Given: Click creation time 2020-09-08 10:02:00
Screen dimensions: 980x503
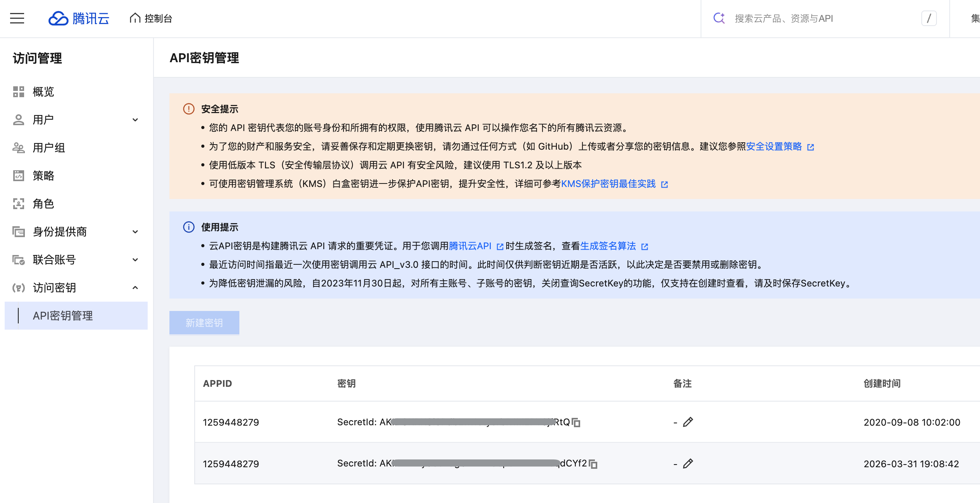Looking at the screenshot, I should [x=912, y=423].
